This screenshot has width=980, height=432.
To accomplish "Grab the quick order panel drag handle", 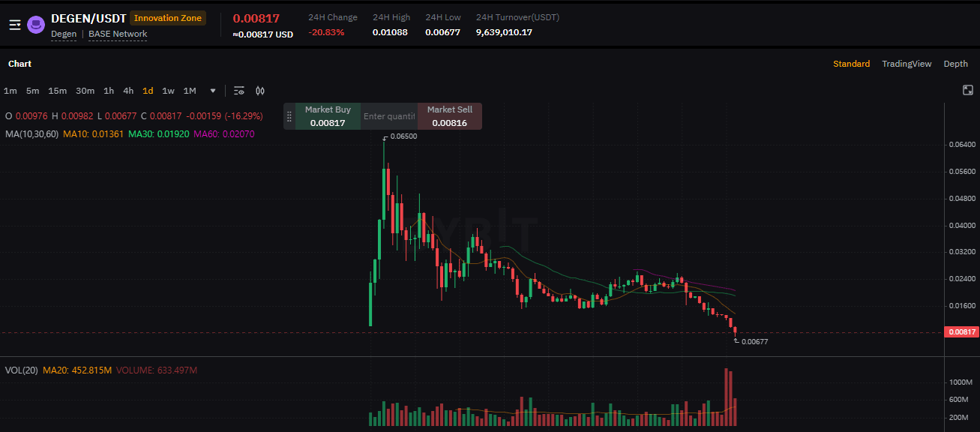I will click(x=289, y=117).
